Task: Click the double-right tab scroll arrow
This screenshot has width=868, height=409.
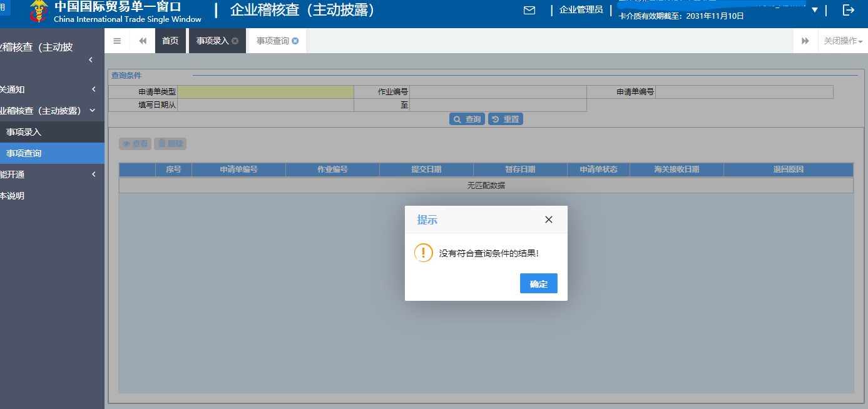Action: click(x=805, y=40)
